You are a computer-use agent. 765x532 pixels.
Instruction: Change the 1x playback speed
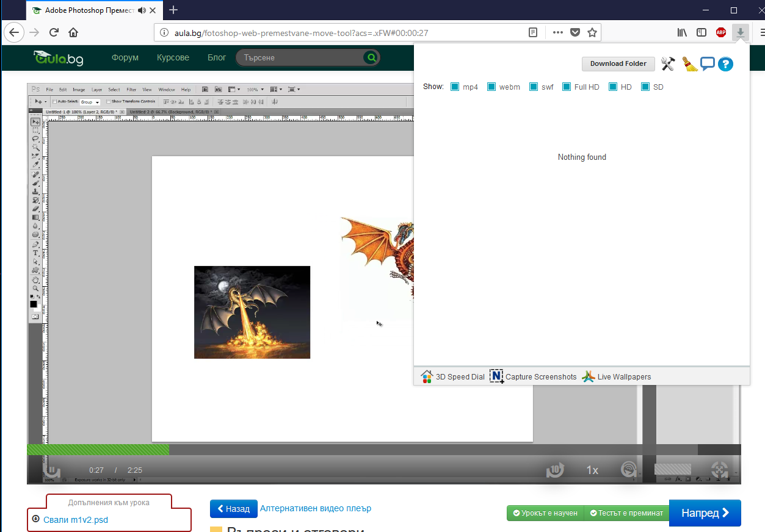point(592,470)
